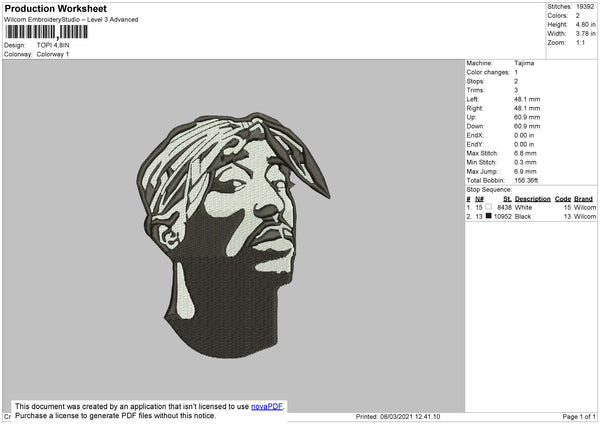Viewport: 600px width, 424px height.
Task: Click the 'White' description cell
Action: click(x=523, y=207)
